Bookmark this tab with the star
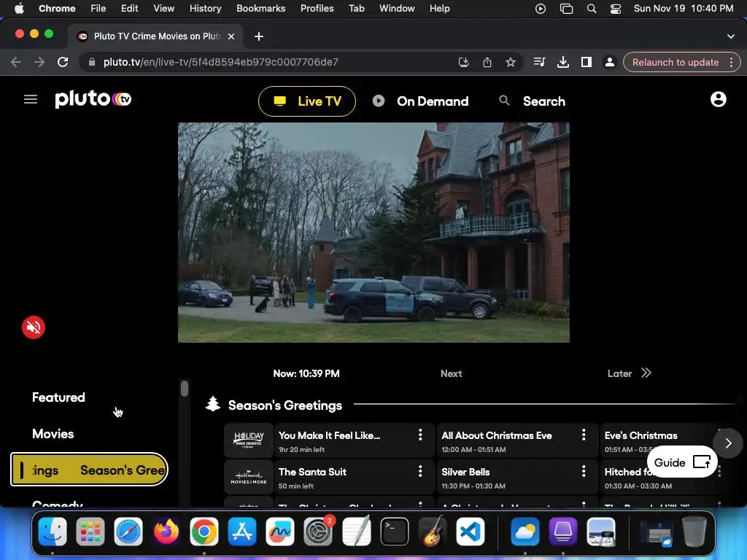The height and width of the screenshot is (560, 747). [510, 62]
